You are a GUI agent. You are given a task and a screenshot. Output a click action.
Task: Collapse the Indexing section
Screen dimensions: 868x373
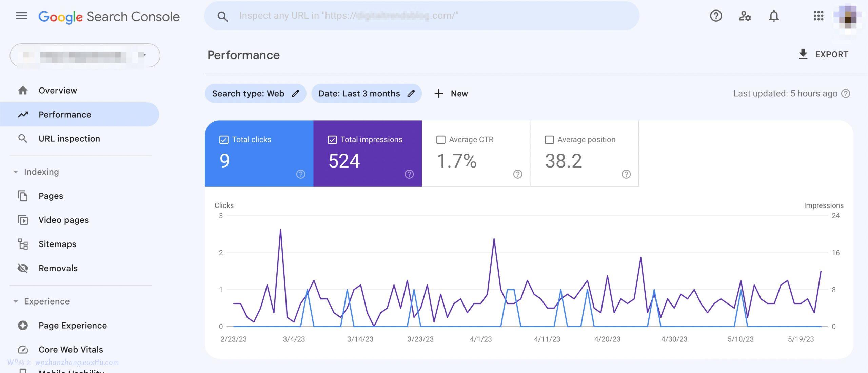click(15, 172)
